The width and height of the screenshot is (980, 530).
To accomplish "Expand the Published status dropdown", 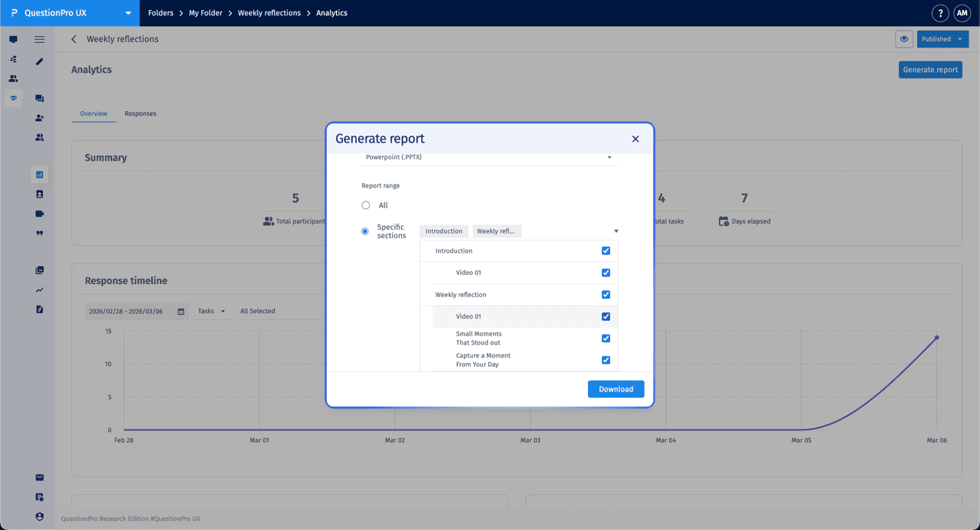I will 942,38.
